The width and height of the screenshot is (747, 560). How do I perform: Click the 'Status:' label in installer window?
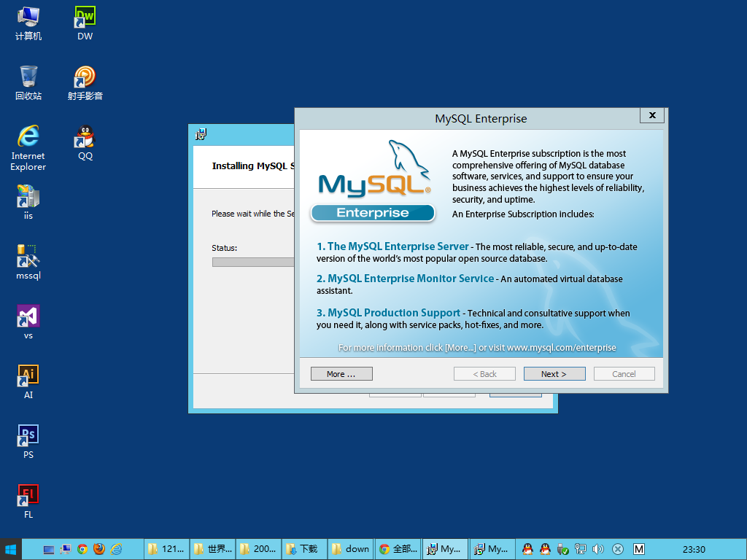pos(225,248)
